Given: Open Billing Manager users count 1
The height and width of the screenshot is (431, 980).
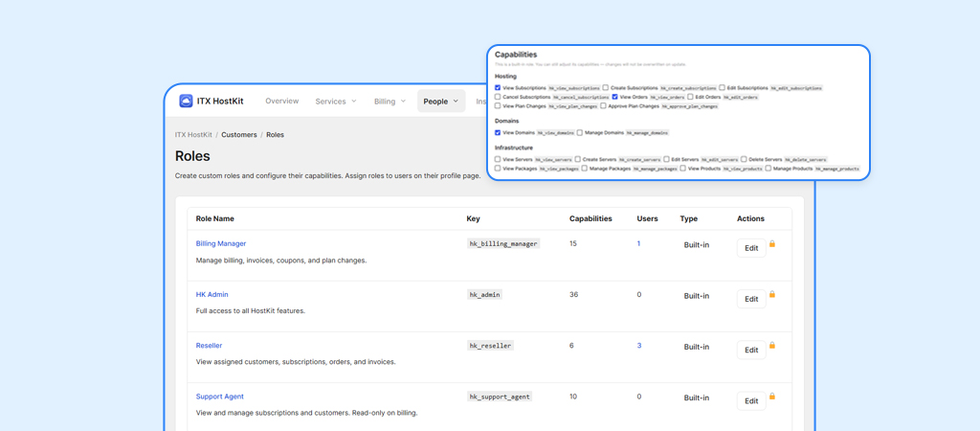Looking at the screenshot, I should pyautogui.click(x=638, y=243).
